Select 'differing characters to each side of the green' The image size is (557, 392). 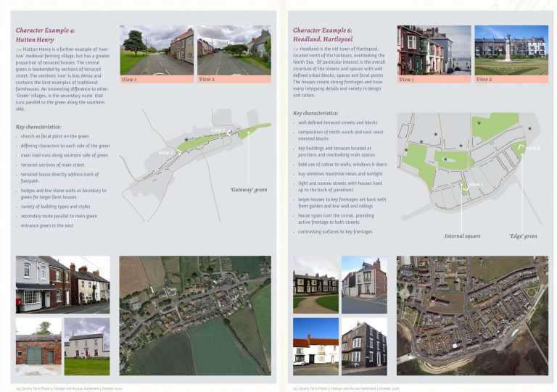[x=65, y=146]
